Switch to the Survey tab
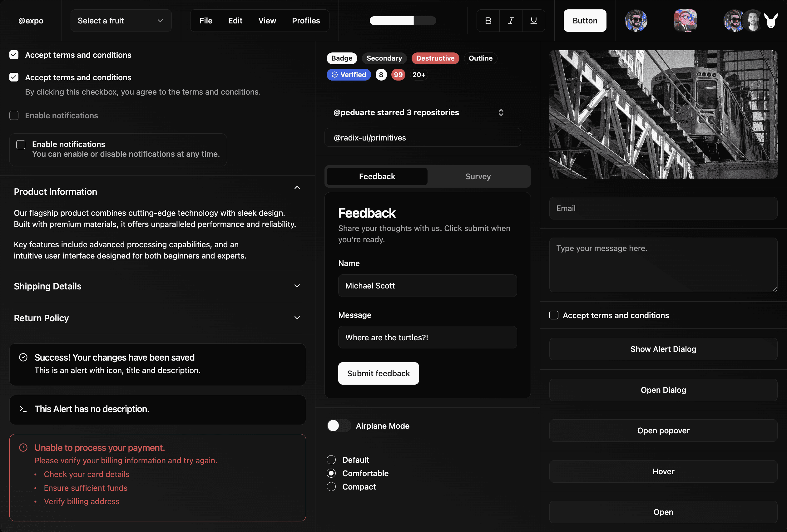This screenshot has width=787, height=532. pos(478,176)
